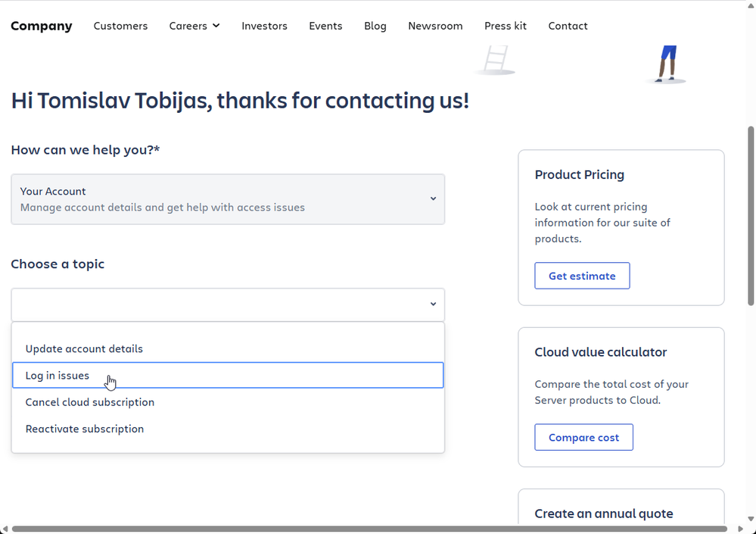Open the Newsroom link
The image size is (756, 534).
pos(435,26)
